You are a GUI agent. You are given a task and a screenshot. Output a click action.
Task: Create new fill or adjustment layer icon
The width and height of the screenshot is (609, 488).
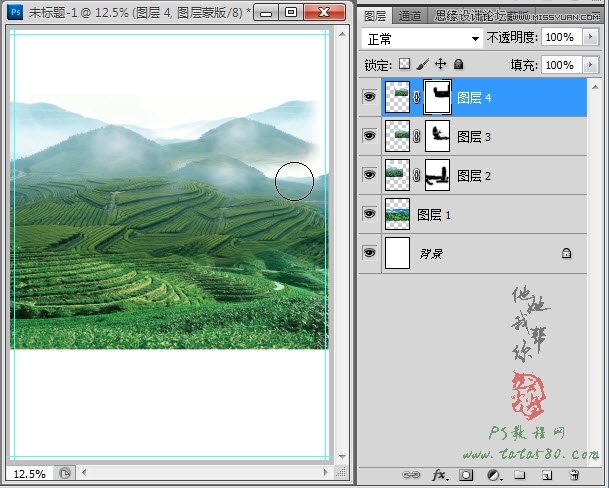coord(494,475)
